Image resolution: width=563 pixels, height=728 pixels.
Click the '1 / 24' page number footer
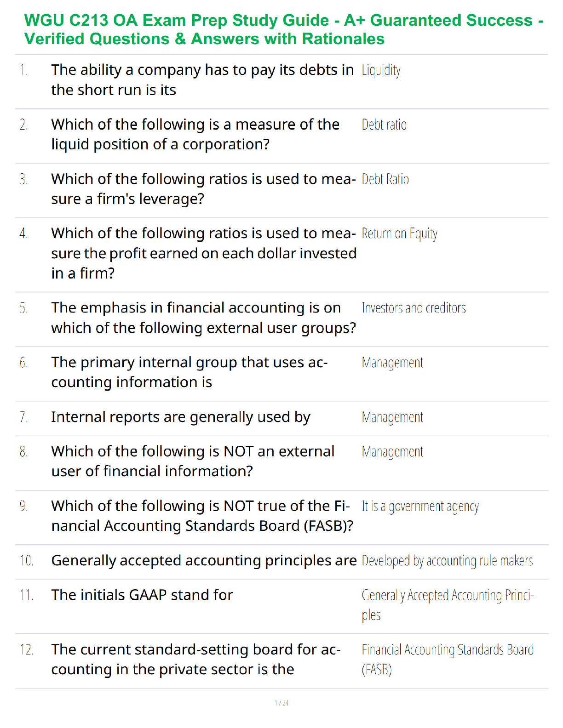(x=281, y=703)
